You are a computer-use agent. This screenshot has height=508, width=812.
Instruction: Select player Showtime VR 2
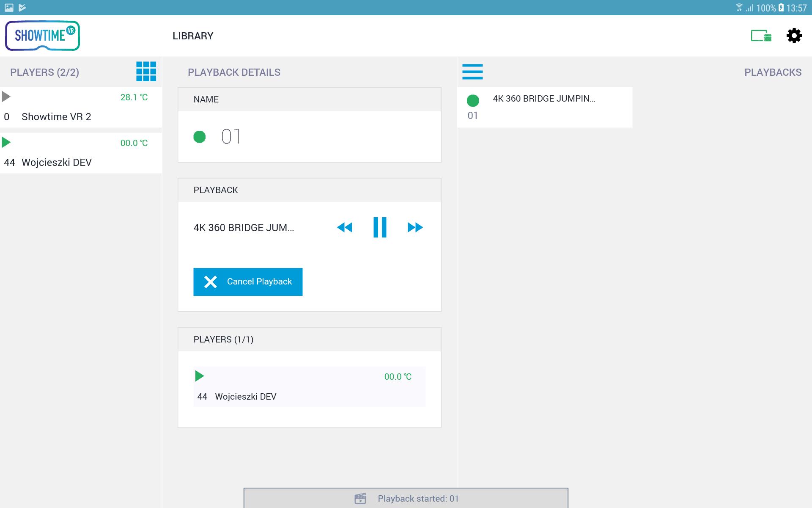[81, 108]
